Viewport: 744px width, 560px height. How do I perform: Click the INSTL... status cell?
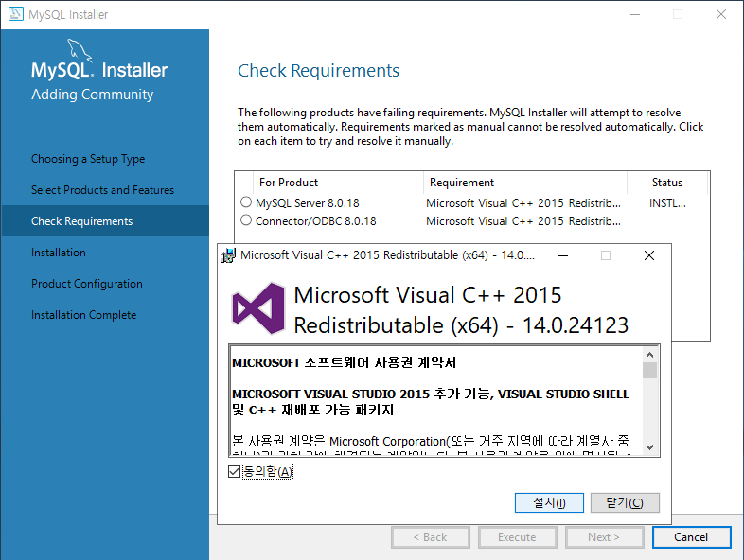(667, 203)
